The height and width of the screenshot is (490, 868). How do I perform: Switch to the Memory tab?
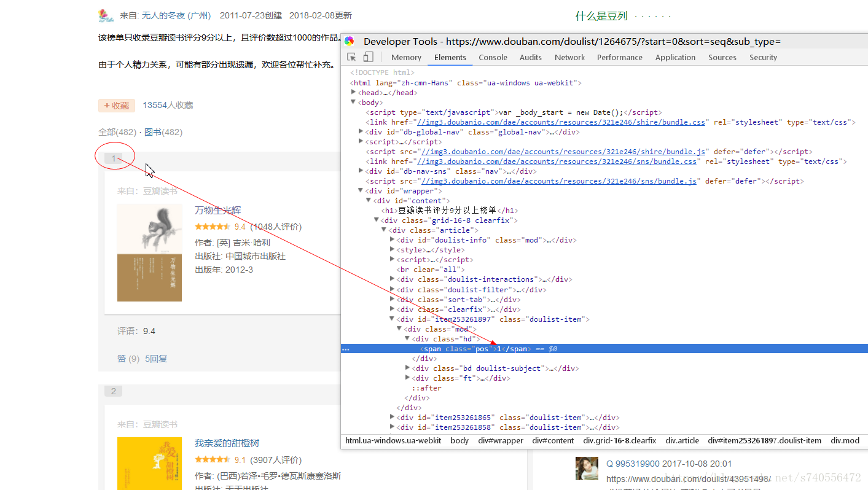pyautogui.click(x=406, y=57)
